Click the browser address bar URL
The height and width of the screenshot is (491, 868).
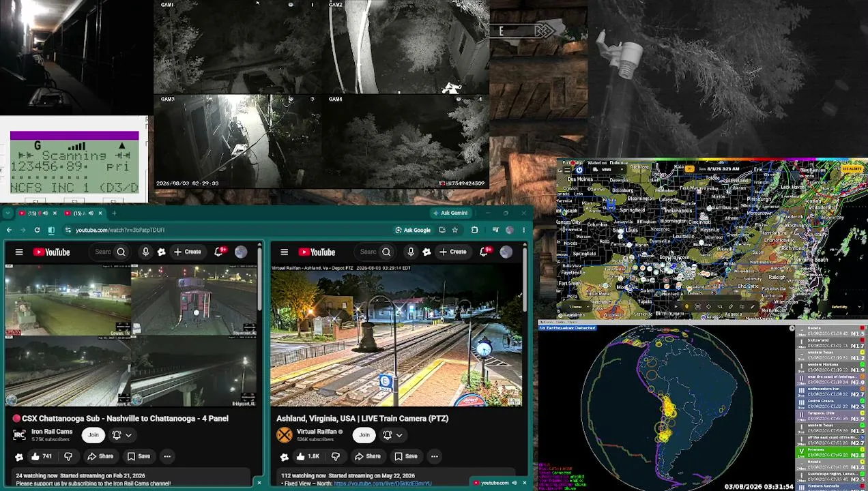[120, 230]
